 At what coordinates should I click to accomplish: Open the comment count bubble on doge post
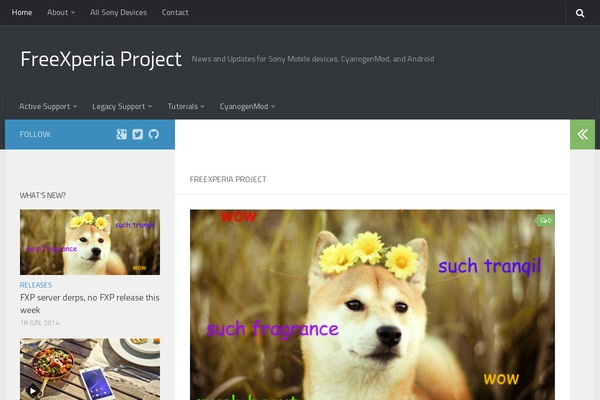545,220
